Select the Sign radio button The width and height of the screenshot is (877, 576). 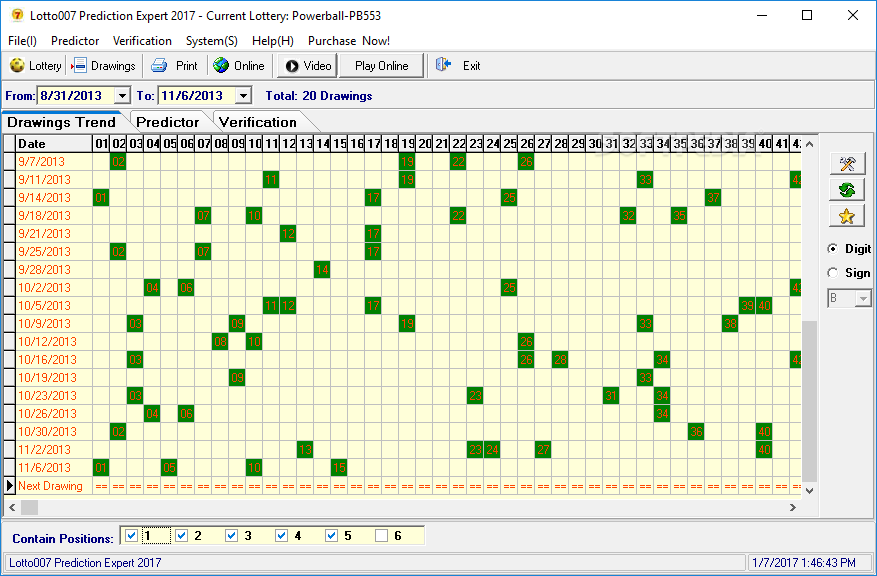(x=833, y=273)
